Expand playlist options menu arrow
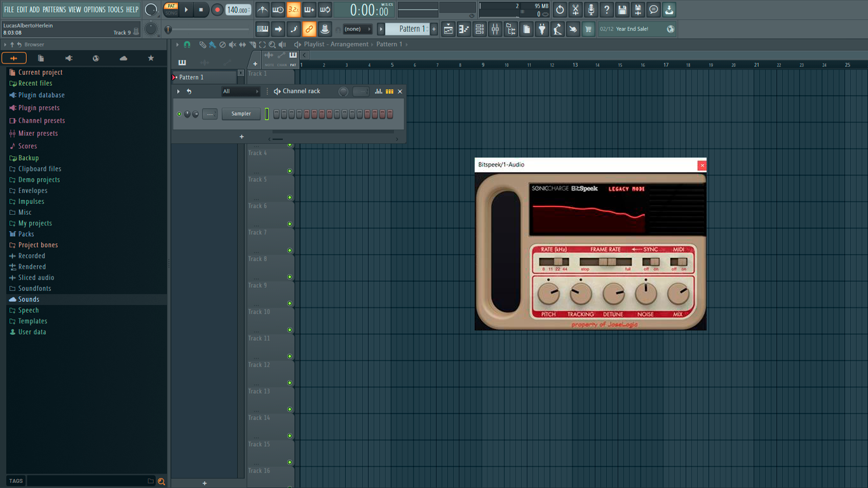Screen dimensions: 868x488 178,44
